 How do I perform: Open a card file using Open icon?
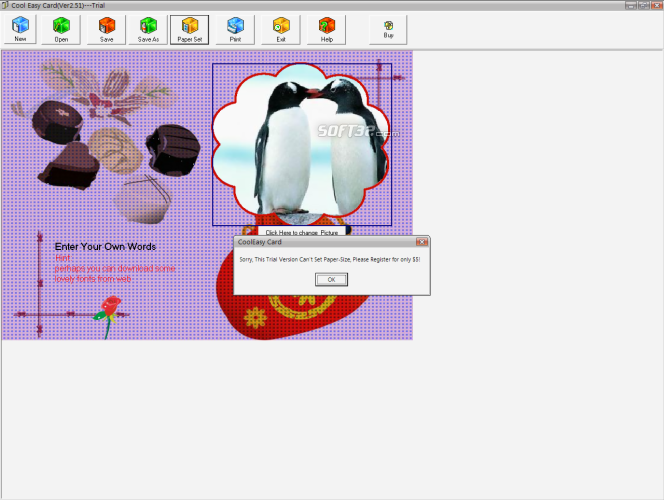[61, 29]
